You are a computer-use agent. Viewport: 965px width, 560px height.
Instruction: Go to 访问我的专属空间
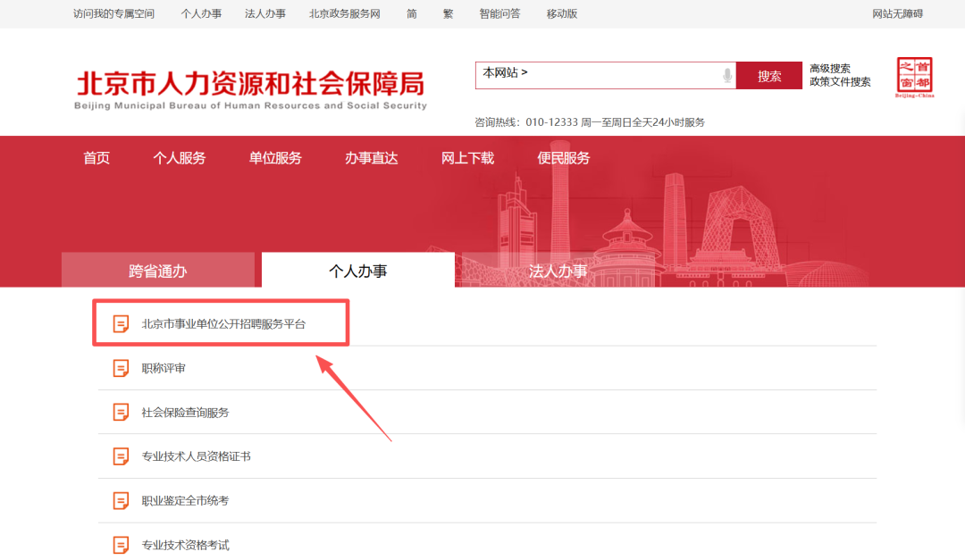tap(113, 13)
